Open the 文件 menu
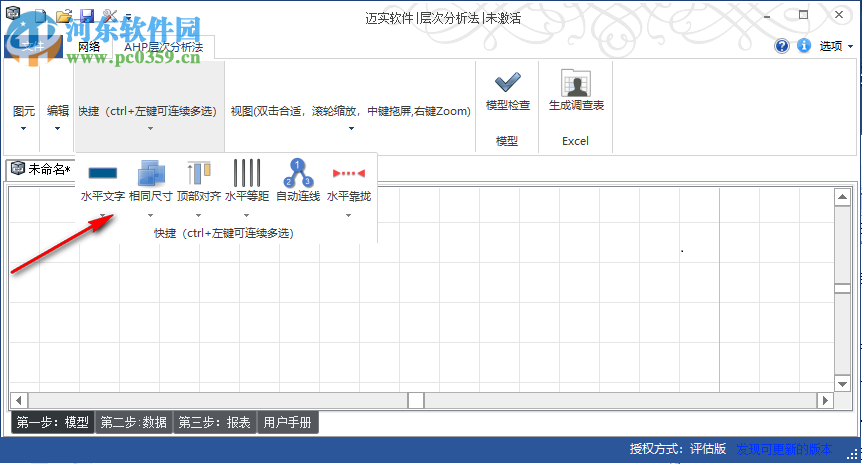The height and width of the screenshot is (464, 862). [33, 47]
